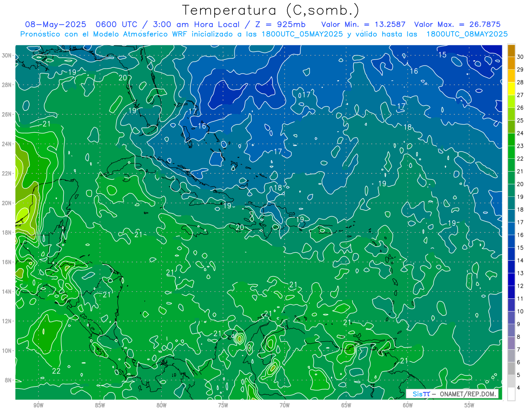
Task: Click the color legend value 27
Action: click(520, 95)
